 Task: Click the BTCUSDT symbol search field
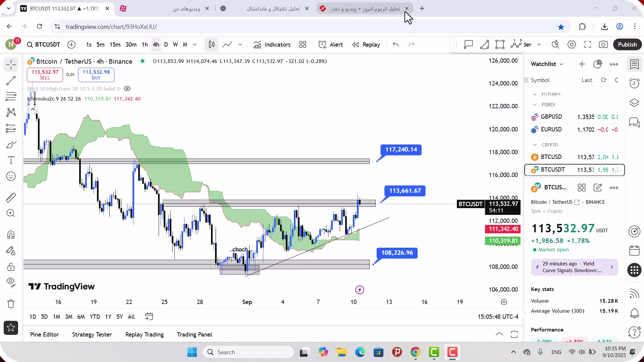(44, 45)
